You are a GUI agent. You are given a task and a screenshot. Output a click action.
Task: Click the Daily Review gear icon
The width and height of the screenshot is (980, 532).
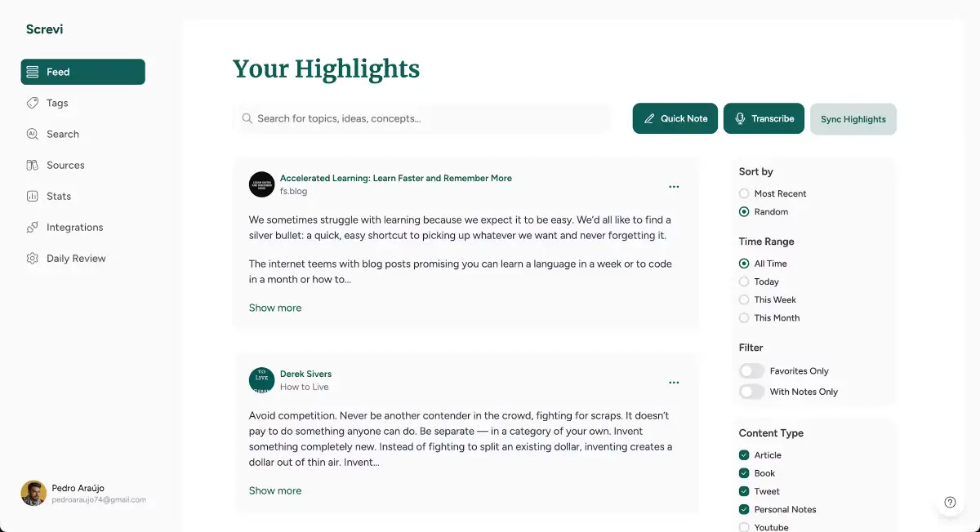tap(33, 258)
